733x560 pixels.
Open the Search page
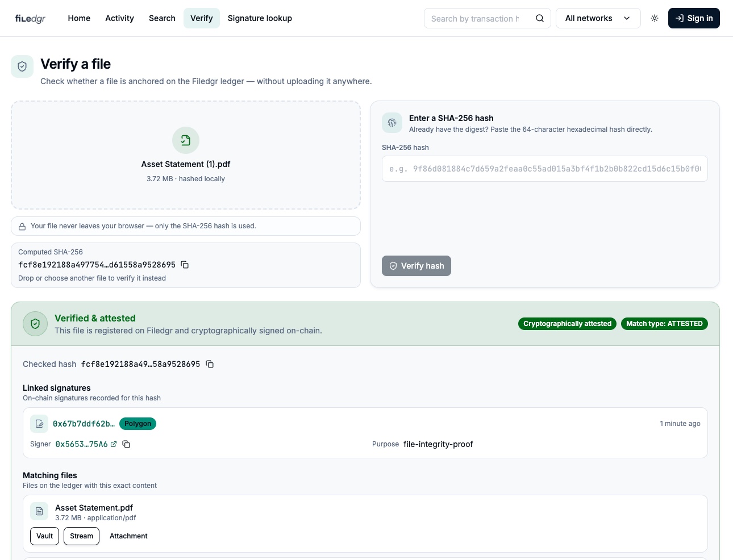(x=162, y=18)
